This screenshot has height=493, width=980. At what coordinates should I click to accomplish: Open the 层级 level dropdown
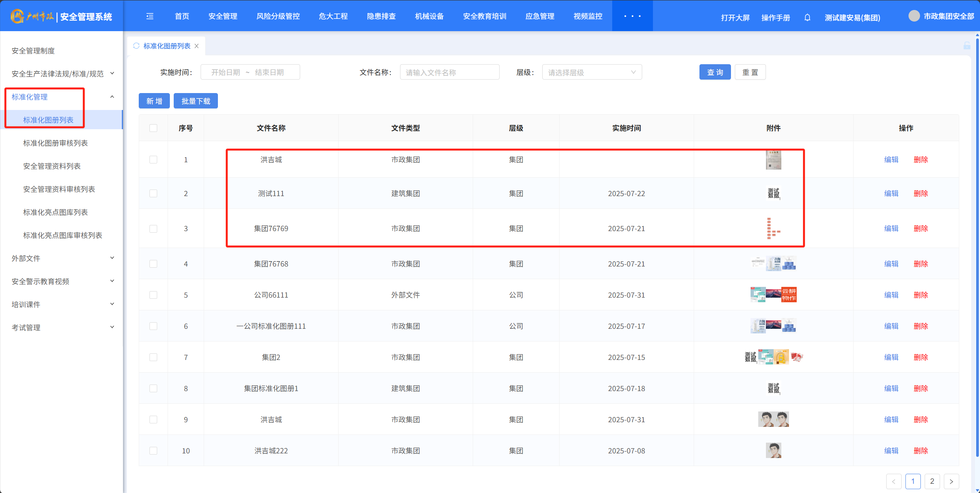(x=591, y=72)
